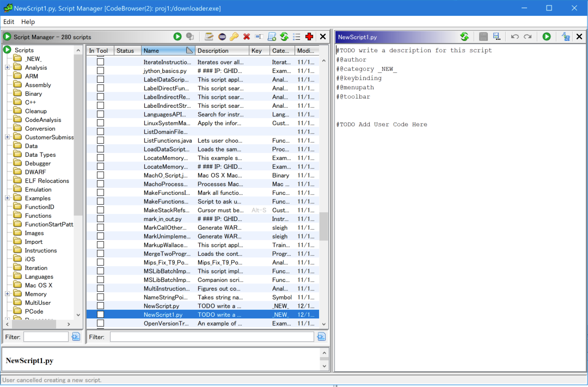
Task: Click the Rename Script icon
Action: pos(259,36)
